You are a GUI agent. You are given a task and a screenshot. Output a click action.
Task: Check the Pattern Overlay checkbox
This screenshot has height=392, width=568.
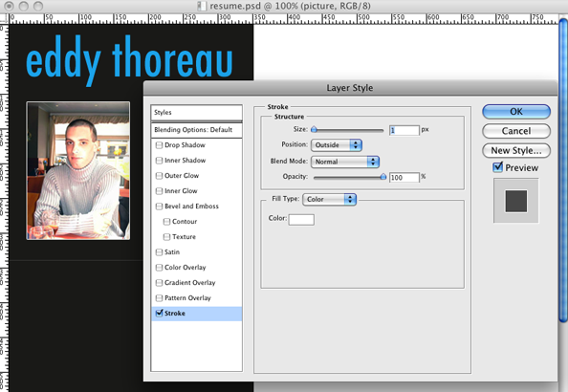(159, 298)
